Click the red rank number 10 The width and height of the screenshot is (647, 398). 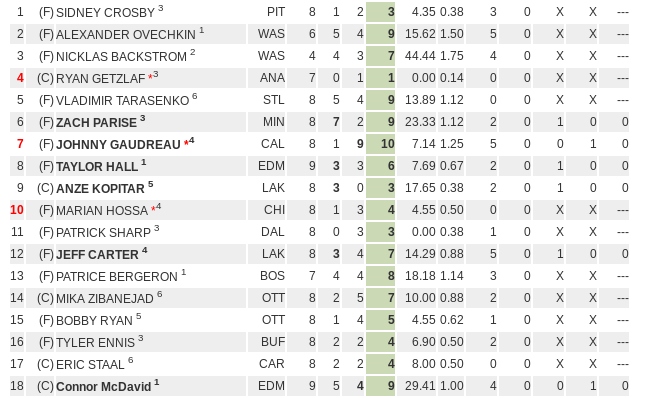click(17, 210)
